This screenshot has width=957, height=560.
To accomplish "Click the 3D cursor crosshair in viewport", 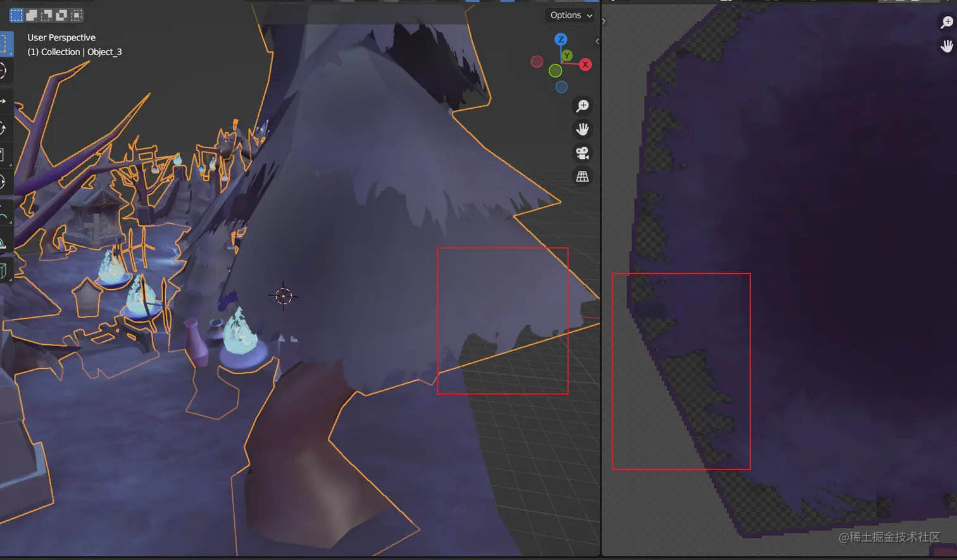I will tap(284, 296).
